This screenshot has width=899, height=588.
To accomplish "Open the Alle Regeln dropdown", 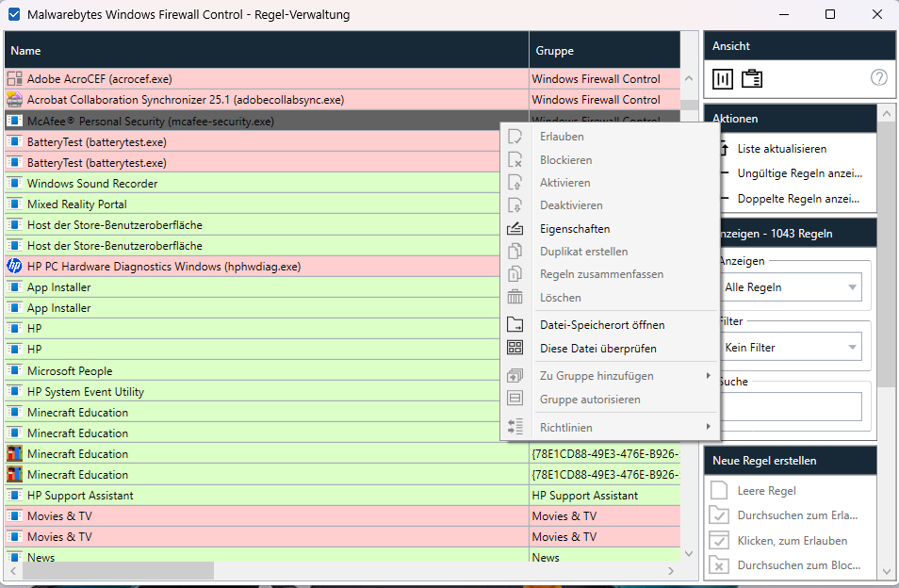I will (x=792, y=286).
